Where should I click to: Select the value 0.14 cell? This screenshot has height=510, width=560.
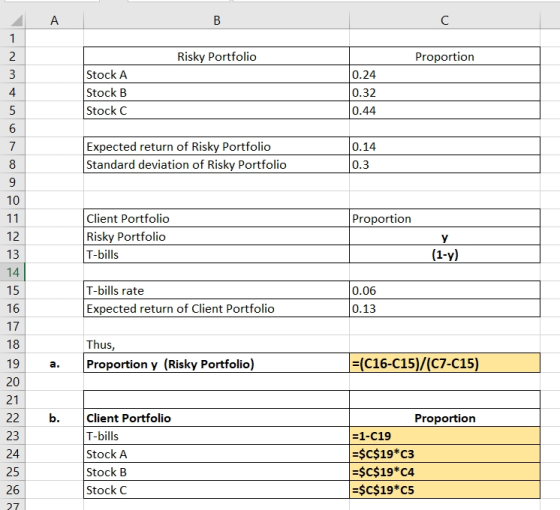click(x=444, y=146)
